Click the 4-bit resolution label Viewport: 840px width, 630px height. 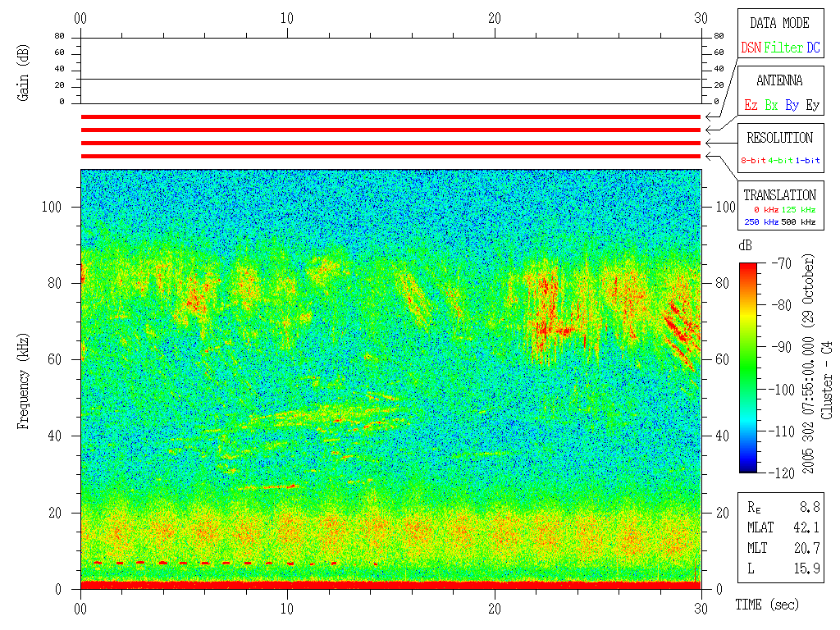780,161
